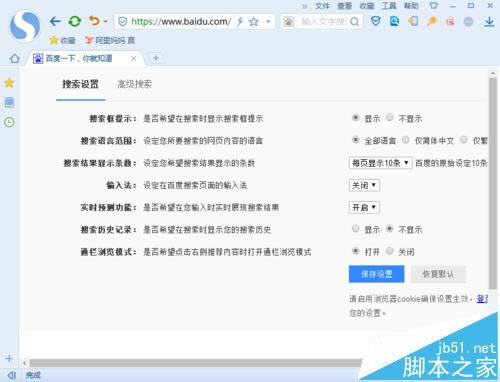Click the 登录 link near cookie note
500x382 pixels.
coord(482,299)
